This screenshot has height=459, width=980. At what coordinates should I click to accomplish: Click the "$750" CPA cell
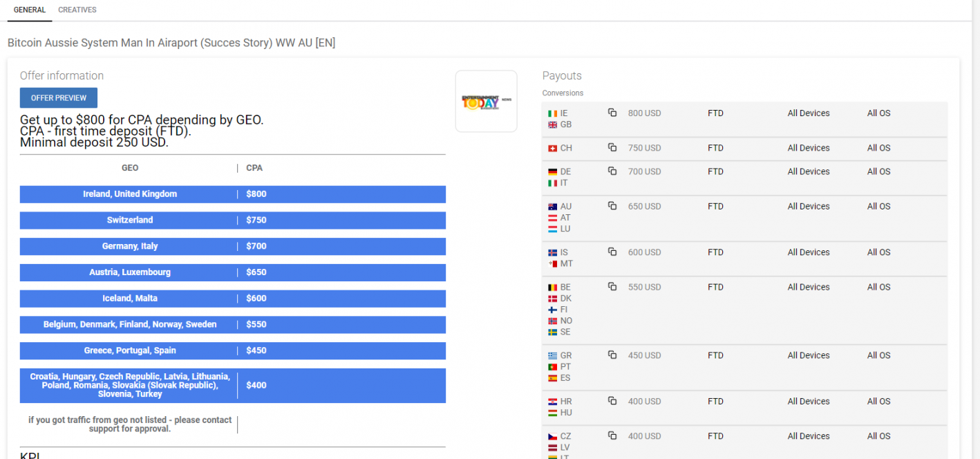coord(256,221)
